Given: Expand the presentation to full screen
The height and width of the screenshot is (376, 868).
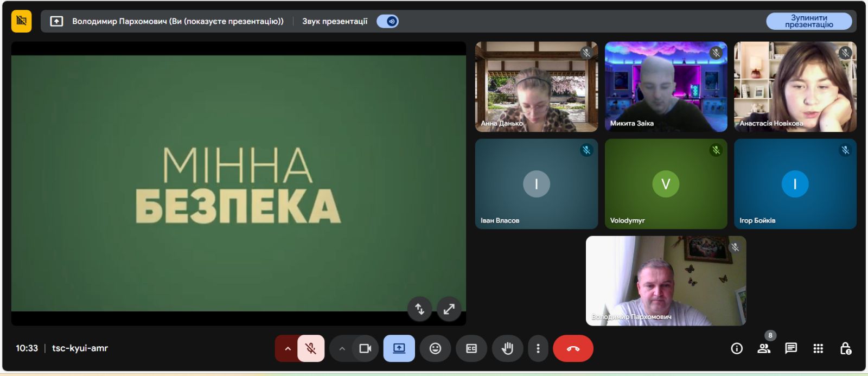Looking at the screenshot, I should [x=449, y=309].
